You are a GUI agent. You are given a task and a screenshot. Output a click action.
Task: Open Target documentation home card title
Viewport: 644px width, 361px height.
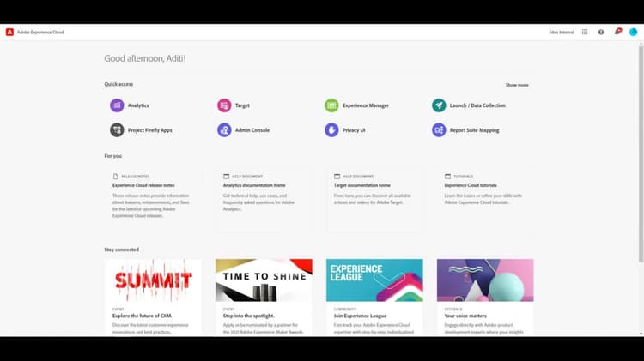coord(362,185)
